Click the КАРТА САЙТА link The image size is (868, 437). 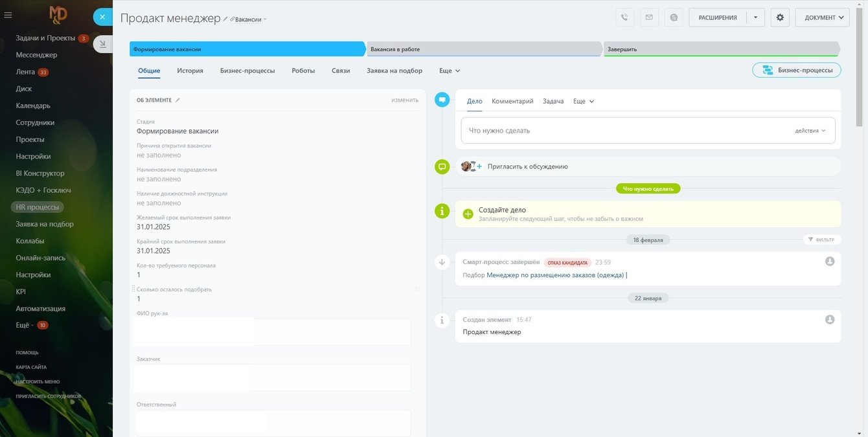click(31, 367)
